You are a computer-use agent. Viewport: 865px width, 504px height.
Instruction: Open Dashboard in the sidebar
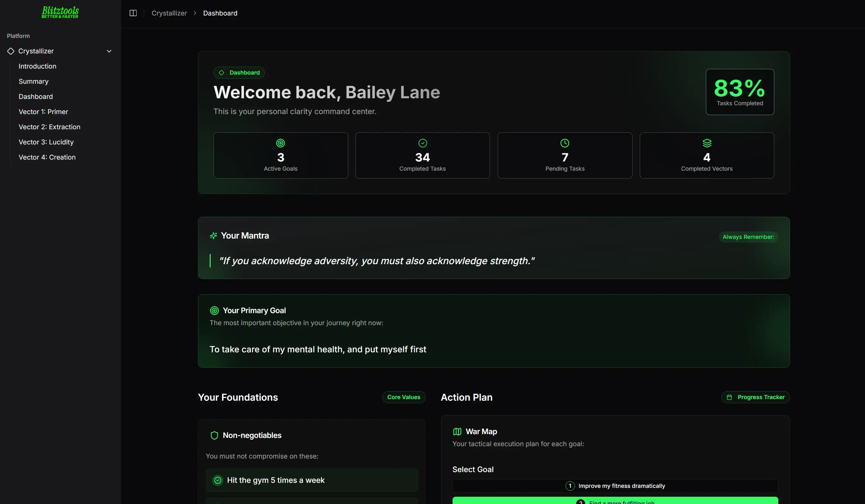coord(36,96)
